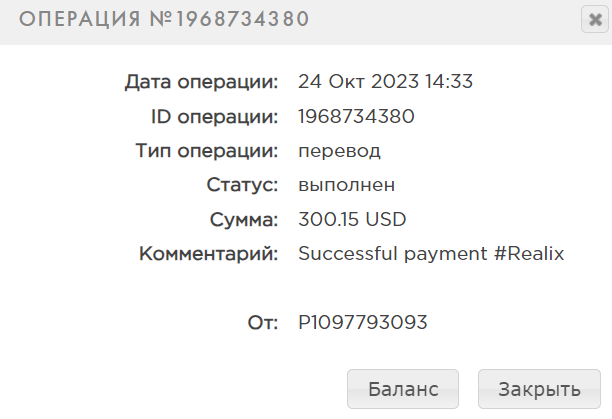Select the amount 300.15 USD

pyautogui.click(x=353, y=219)
